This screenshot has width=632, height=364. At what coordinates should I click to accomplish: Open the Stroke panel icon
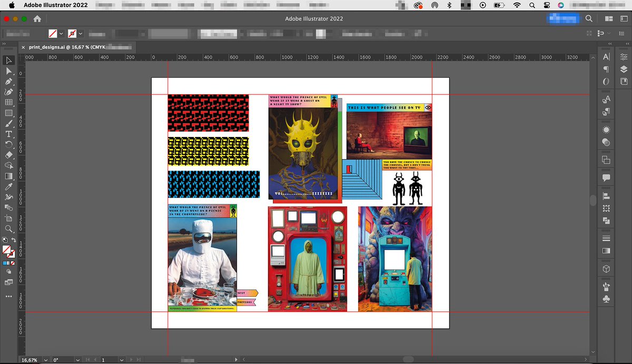click(606, 239)
